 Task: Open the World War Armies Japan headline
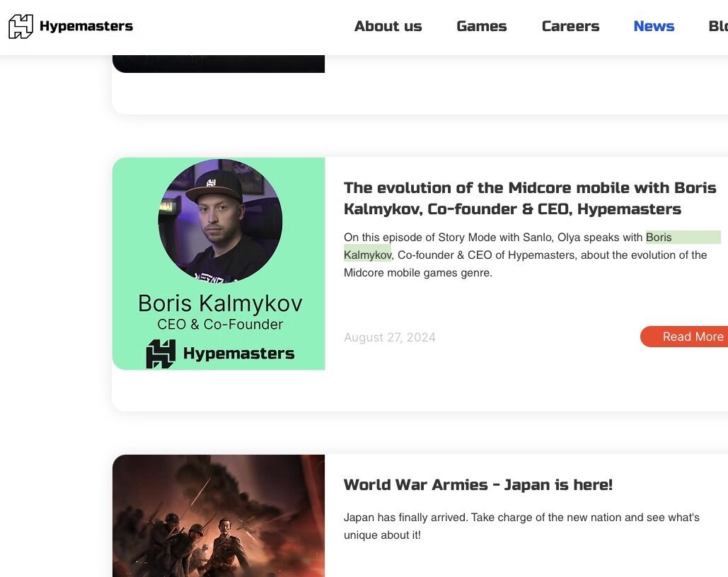point(478,484)
